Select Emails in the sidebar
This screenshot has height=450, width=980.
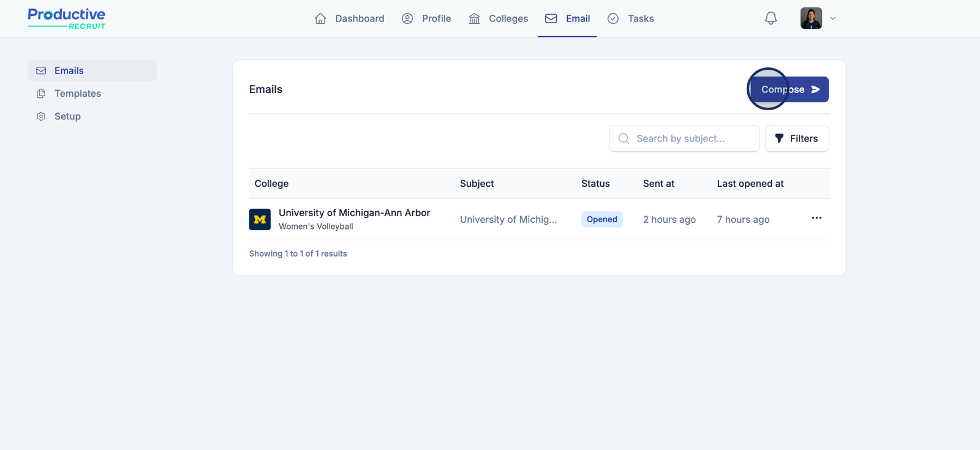pyautogui.click(x=92, y=70)
